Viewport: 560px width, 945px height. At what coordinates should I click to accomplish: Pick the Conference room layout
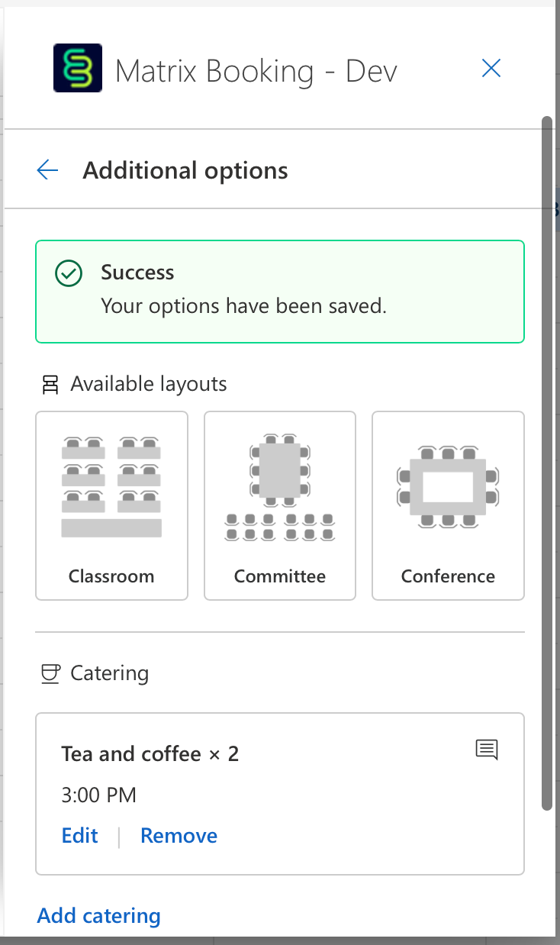448,505
